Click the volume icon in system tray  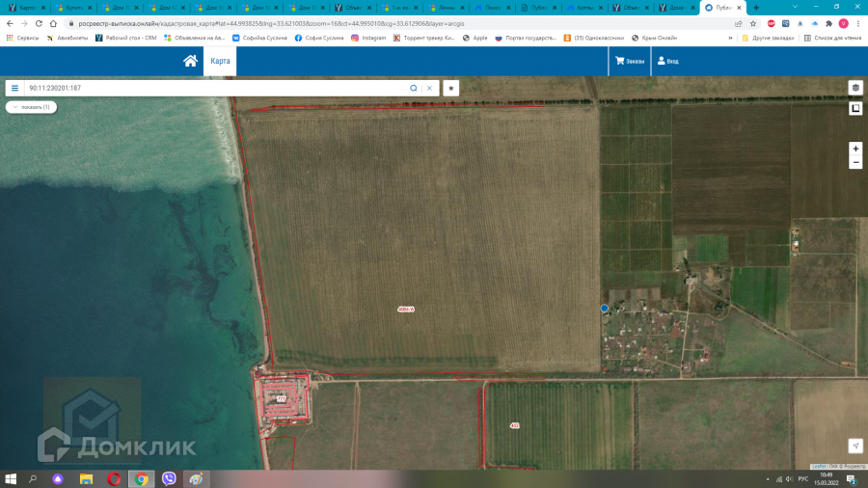pyautogui.click(x=789, y=479)
